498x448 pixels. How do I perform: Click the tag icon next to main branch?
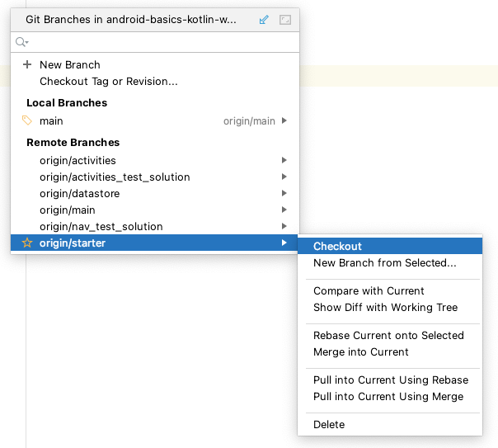(x=27, y=120)
